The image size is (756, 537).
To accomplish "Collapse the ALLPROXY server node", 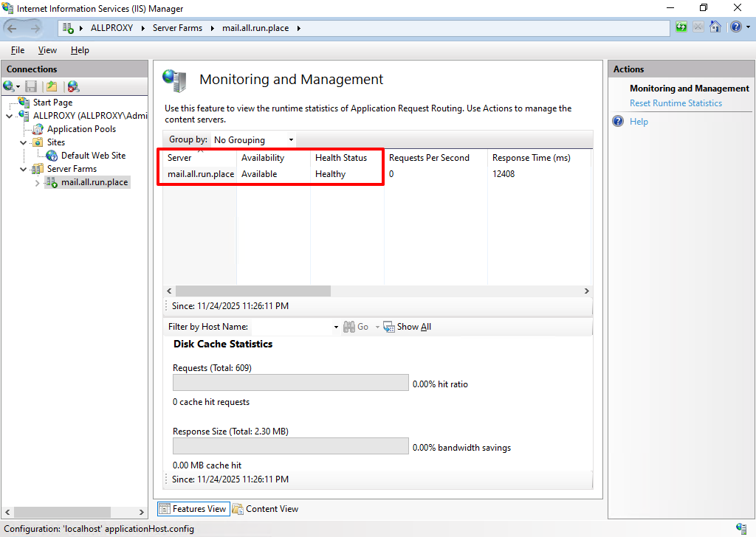I will click(9, 116).
